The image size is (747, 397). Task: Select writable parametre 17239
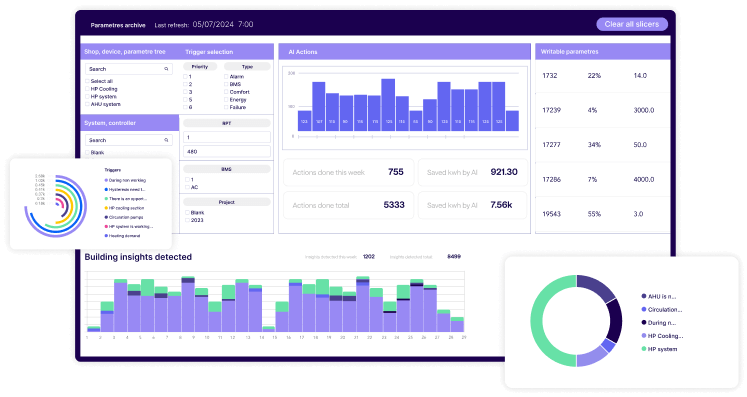coord(552,110)
